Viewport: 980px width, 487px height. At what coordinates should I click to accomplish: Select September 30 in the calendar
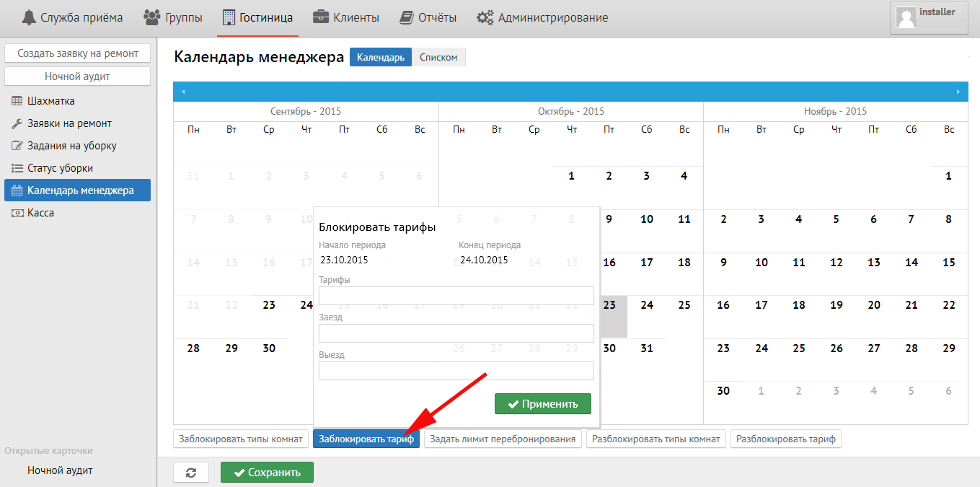pyautogui.click(x=269, y=348)
